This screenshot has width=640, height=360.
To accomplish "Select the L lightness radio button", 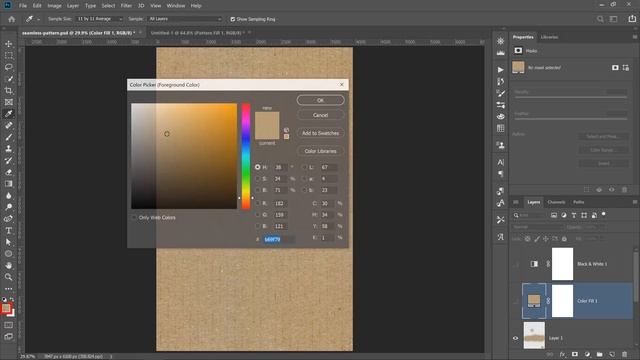I will click(x=304, y=167).
